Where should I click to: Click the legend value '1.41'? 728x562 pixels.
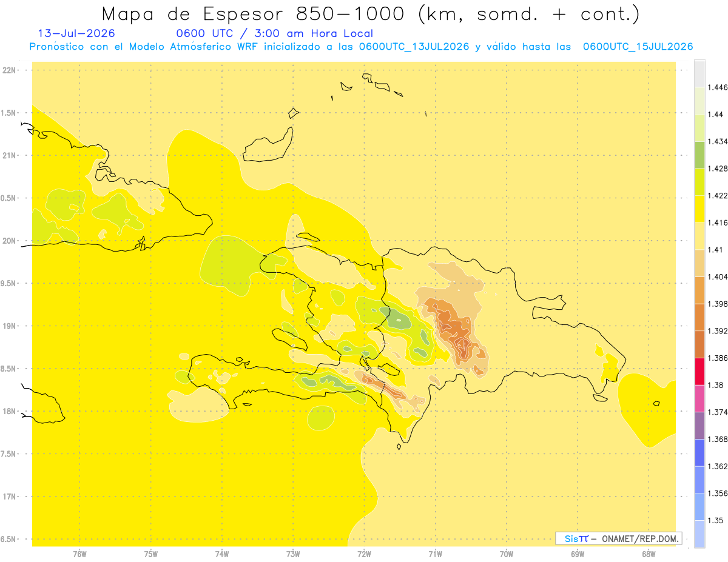tap(715, 249)
